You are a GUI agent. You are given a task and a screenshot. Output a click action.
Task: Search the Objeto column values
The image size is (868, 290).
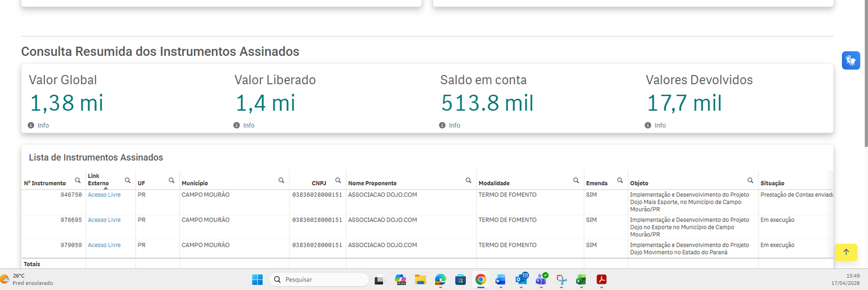pyautogui.click(x=750, y=181)
